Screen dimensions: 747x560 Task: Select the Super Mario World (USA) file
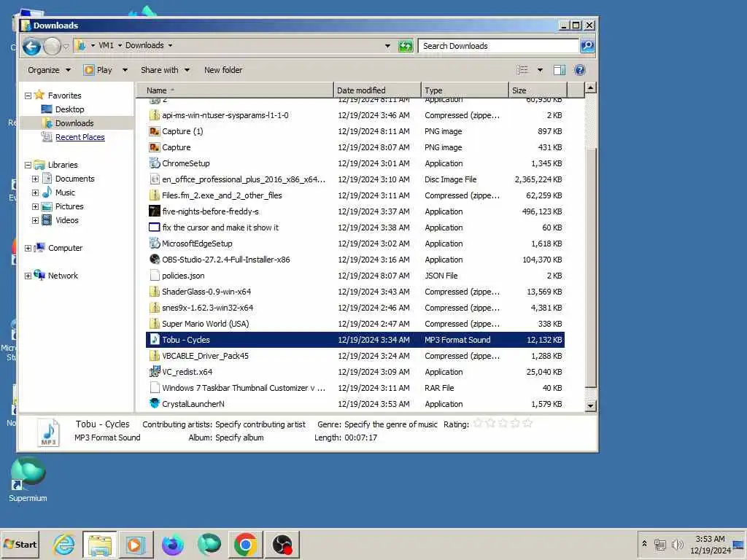pos(355,324)
